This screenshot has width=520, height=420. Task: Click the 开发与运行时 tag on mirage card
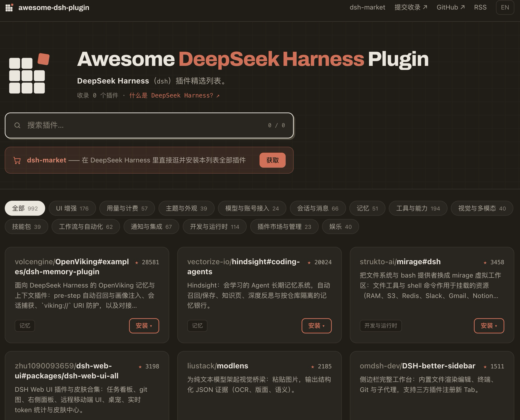381,326
